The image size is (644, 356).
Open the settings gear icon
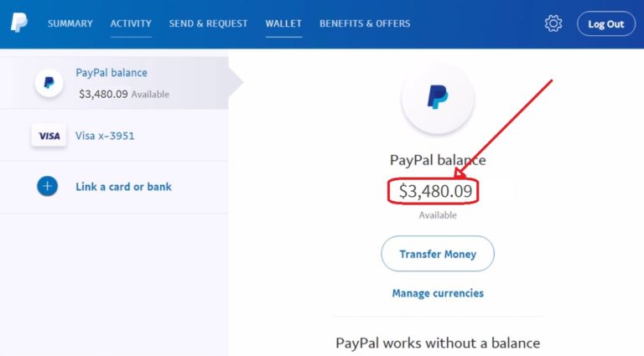[553, 23]
